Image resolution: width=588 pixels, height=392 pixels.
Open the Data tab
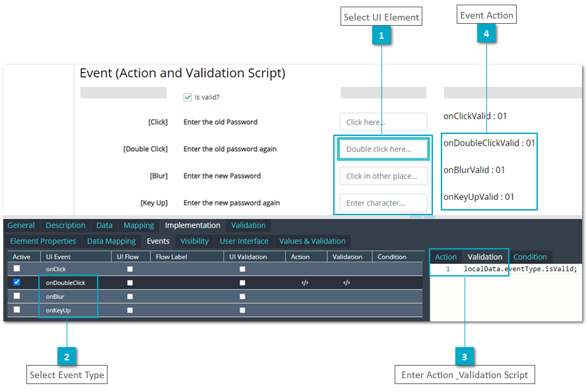click(x=104, y=225)
